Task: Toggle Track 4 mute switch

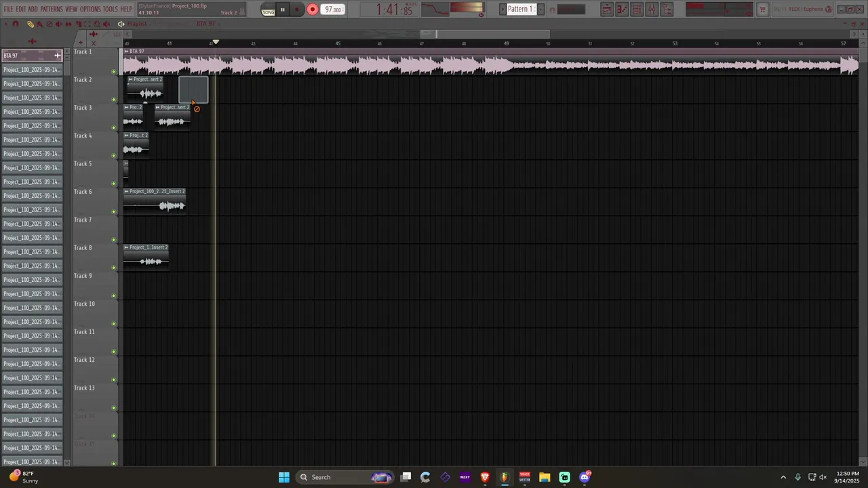Action: click(x=114, y=156)
